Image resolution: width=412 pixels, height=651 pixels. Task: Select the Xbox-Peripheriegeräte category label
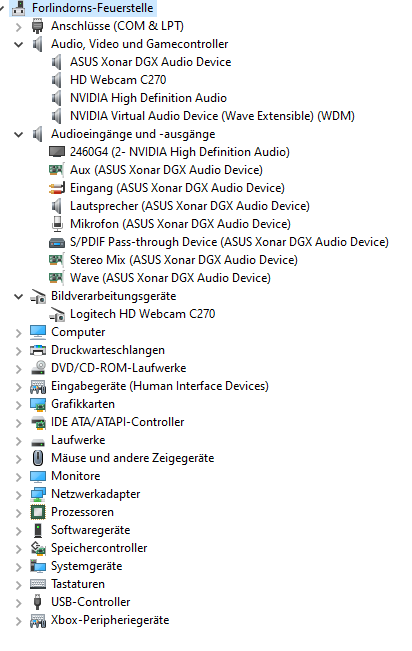110,620
